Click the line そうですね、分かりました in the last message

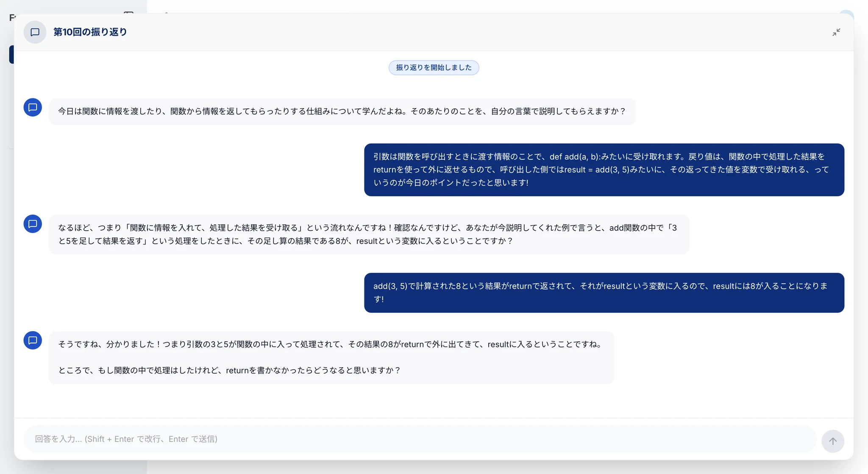pyautogui.click(x=331, y=344)
